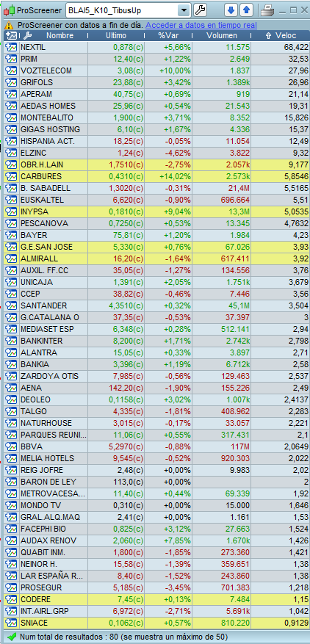Image resolution: width=310 pixels, height=644 pixels.
Task: Open chart icon for PROSEGUR row
Action: pyautogui.click(x=11, y=587)
